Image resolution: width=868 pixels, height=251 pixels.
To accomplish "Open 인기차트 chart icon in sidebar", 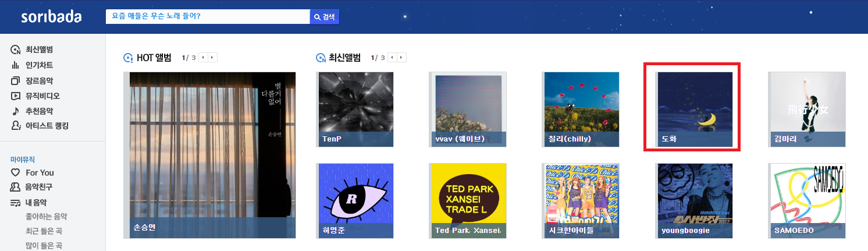I will [15, 65].
